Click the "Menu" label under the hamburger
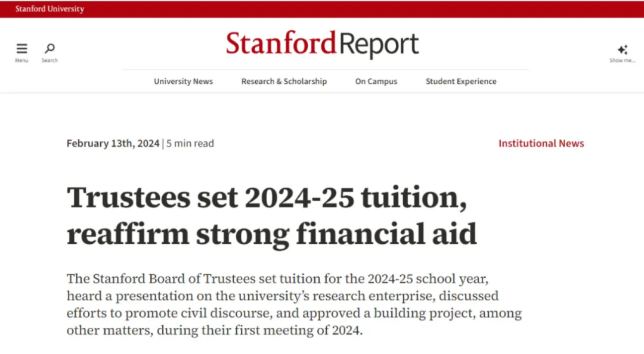This screenshot has height=354, width=644. 21,60
